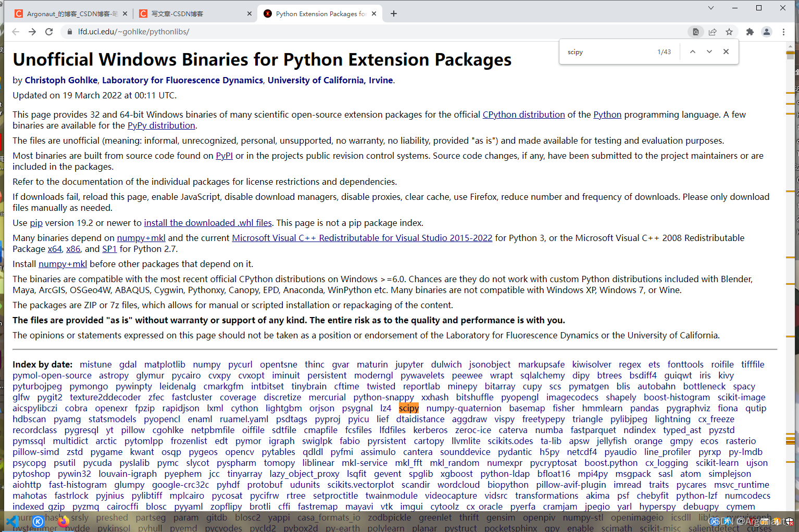Image resolution: width=799 pixels, height=532 pixels.
Task: Open the SP1 redistributable link
Action: coord(109,249)
